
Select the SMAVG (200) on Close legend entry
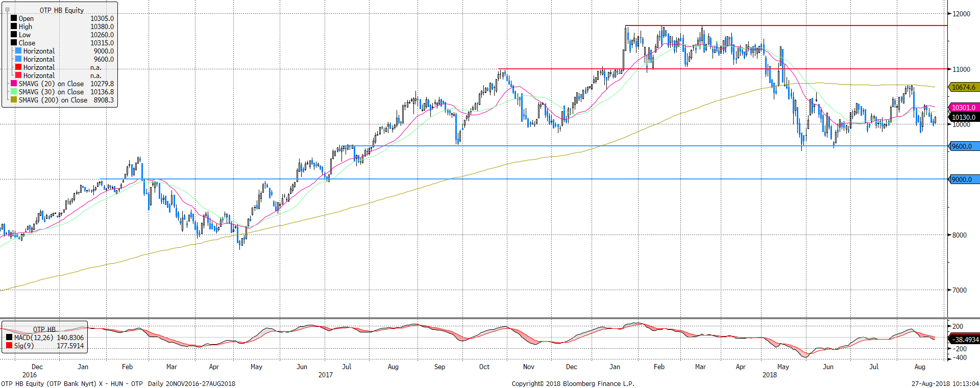click(62, 100)
